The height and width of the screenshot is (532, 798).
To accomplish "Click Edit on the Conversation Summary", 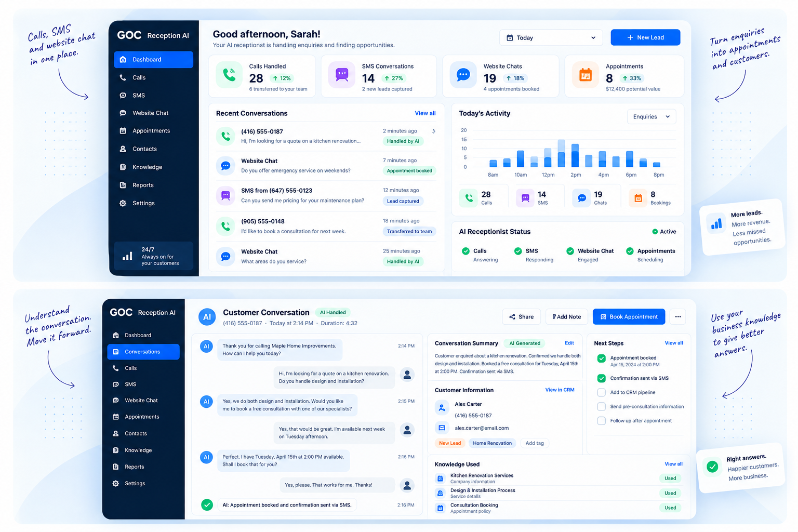I will (x=569, y=343).
